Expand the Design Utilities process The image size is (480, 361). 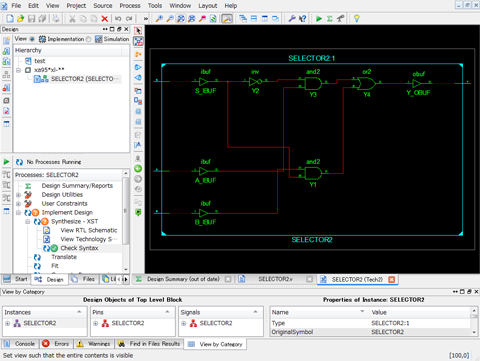coord(19,195)
